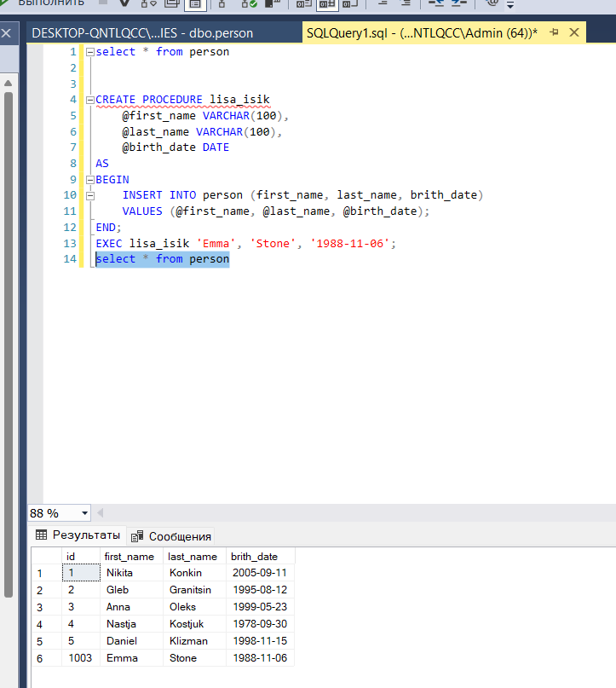Click the cell containing Granitsin
Screen dimensions: 616x688
pyautogui.click(x=194, y=590)
